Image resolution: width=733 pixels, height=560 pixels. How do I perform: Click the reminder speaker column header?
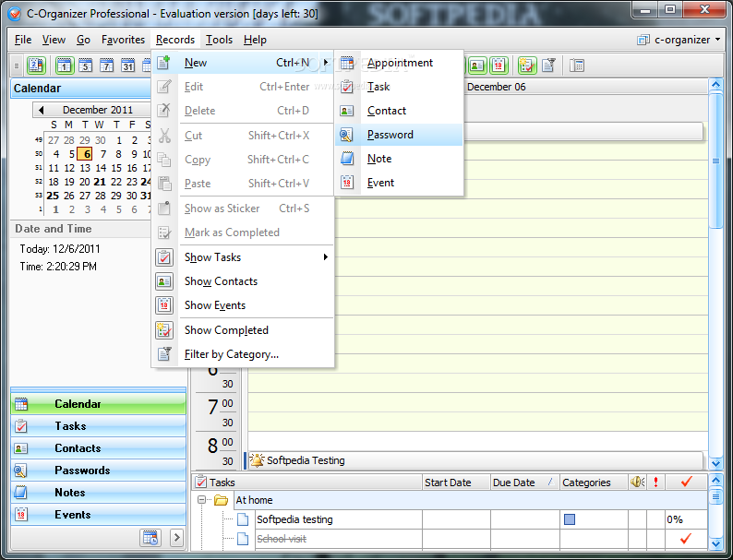click(x=638, y=483)
